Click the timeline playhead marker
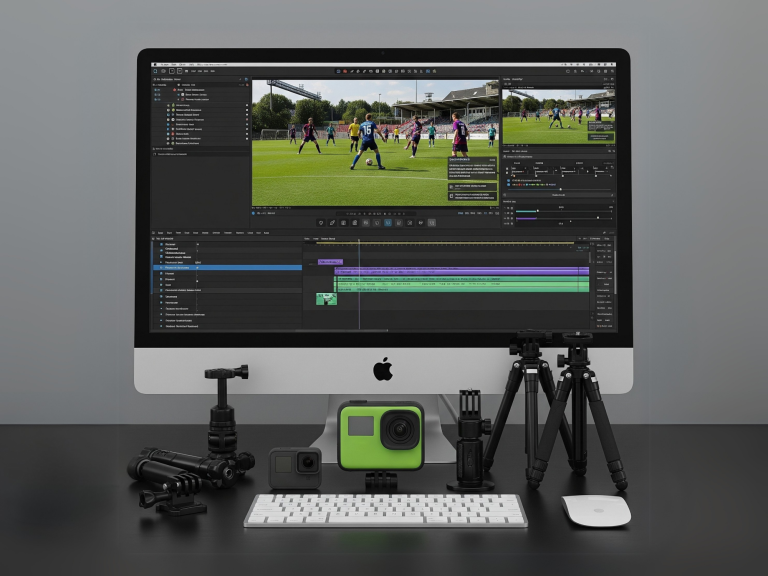 point(359,241)
